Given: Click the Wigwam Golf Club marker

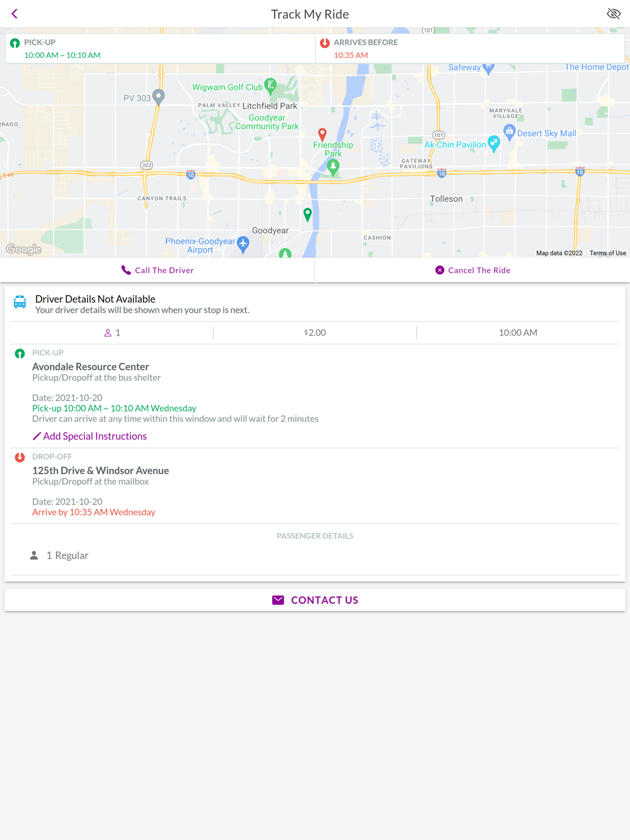Looking at the screenshot, I should pos(271,86).
